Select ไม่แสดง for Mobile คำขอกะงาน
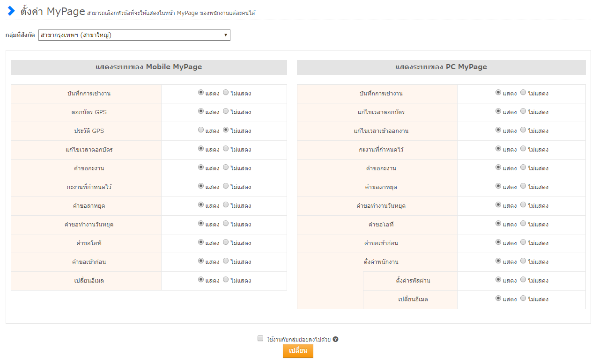The height and width of the screenshot is (364, 599). [x=226, y=167]
